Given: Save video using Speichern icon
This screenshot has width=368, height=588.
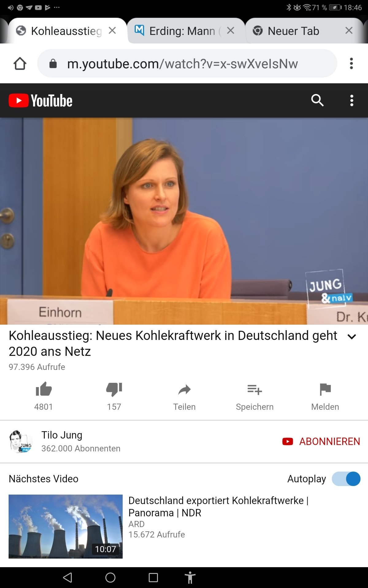Looking at the screenshot, I should [255, 390].
